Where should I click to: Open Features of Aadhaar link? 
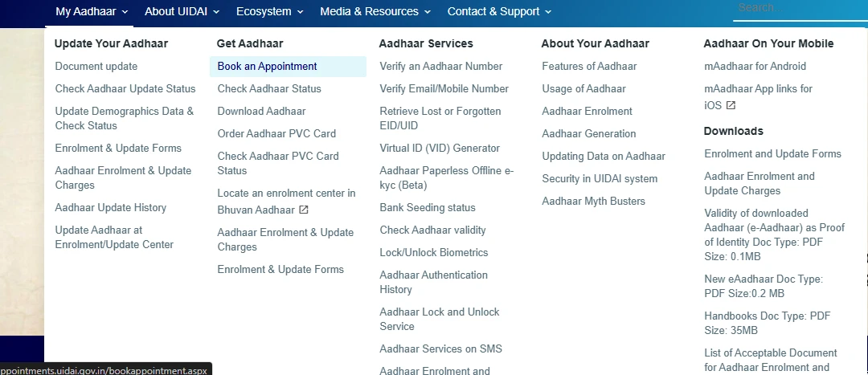(x=589, y=67)
